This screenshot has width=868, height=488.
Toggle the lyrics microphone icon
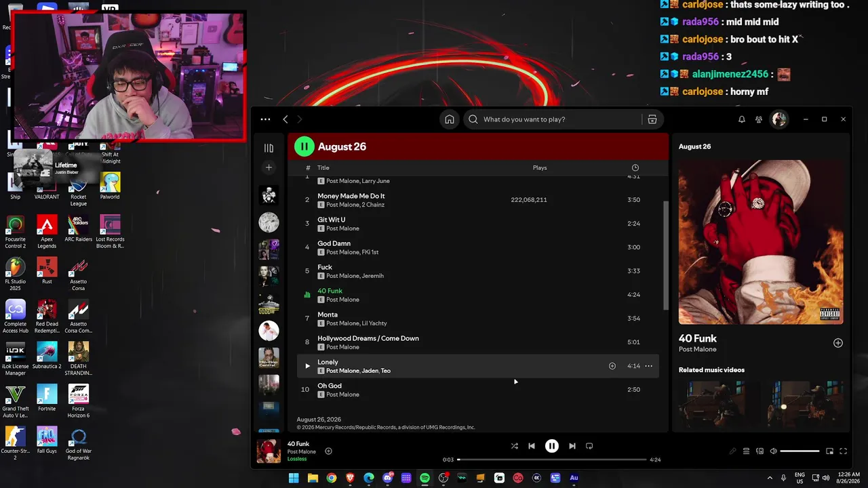click(732, 451)
